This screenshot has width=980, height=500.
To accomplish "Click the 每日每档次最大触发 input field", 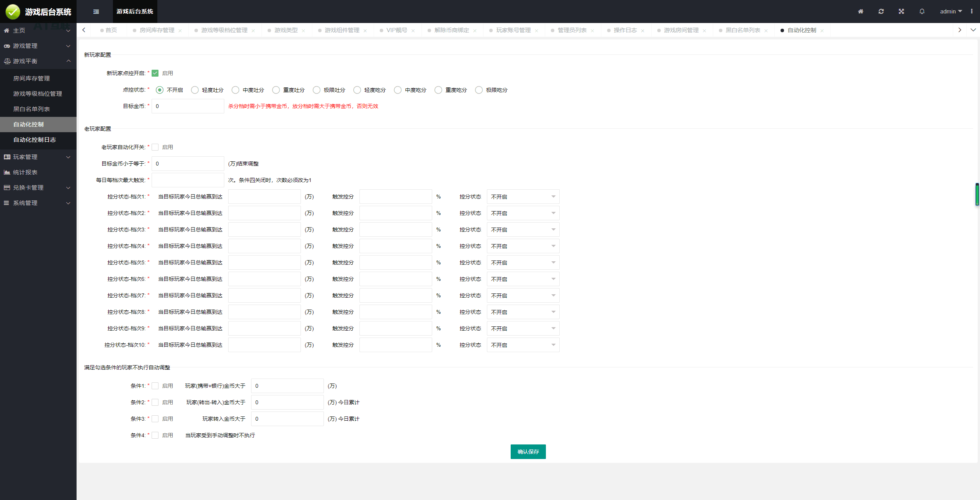I will click(188, 180).
